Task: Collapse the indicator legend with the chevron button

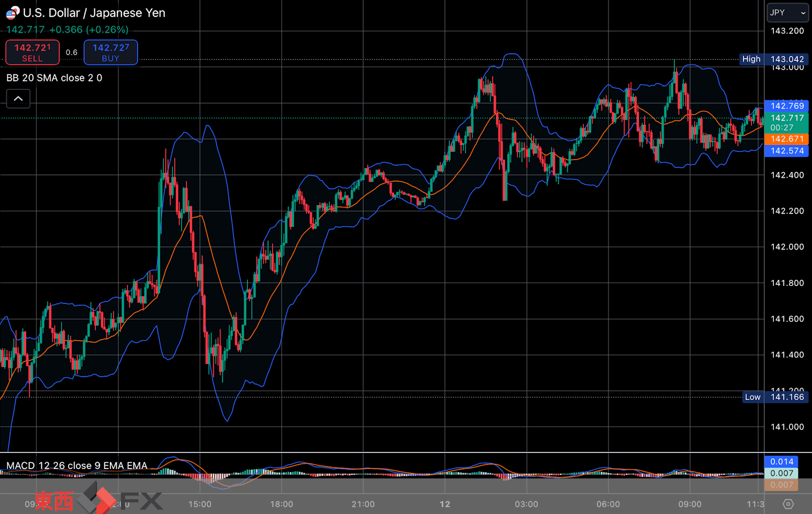Action: (18, 99)
